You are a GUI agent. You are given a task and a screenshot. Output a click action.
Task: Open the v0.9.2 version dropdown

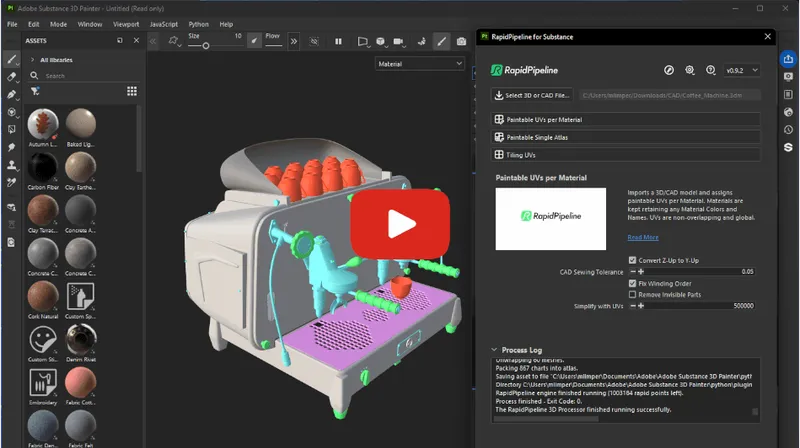pyautogui.click(x=742, y=70)
